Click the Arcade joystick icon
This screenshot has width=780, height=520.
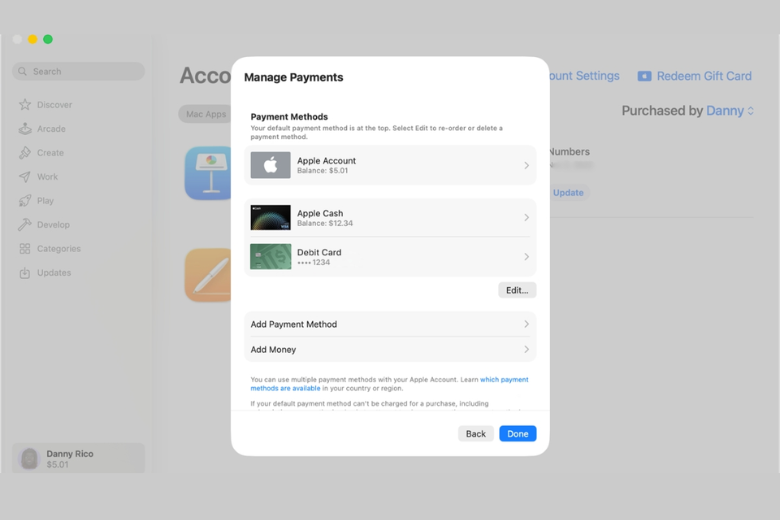(25, 129)
